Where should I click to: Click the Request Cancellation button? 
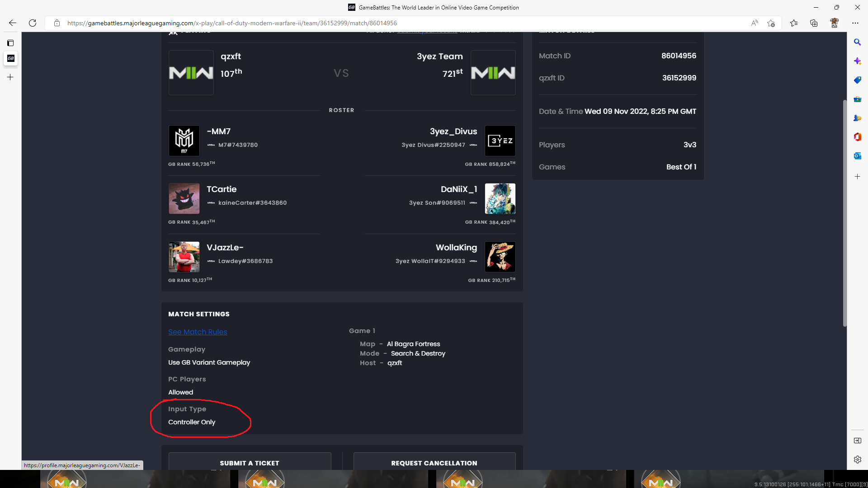pos(434,461)
